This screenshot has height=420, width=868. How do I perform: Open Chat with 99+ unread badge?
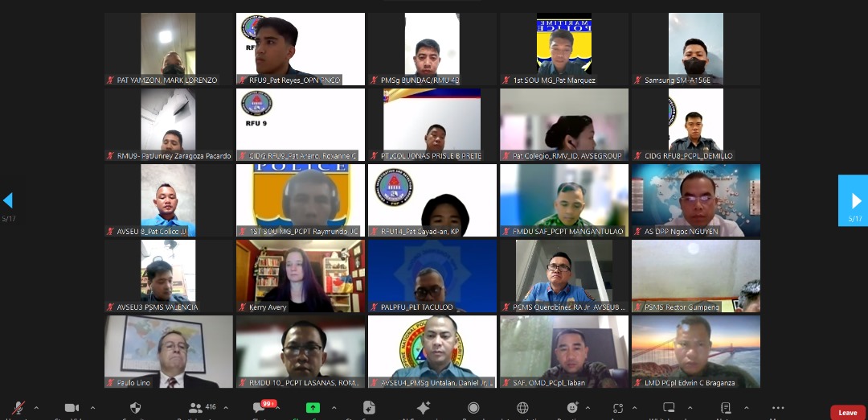tap(264, 407)
